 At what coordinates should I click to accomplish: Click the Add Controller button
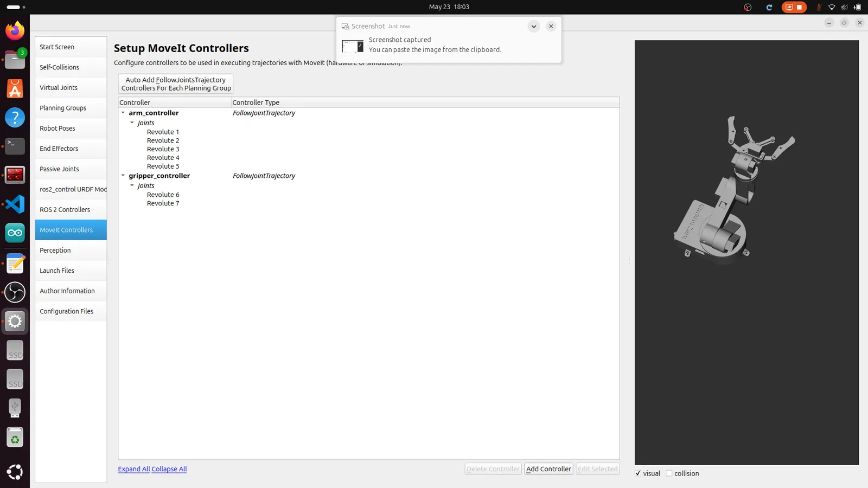click(548, 469)
